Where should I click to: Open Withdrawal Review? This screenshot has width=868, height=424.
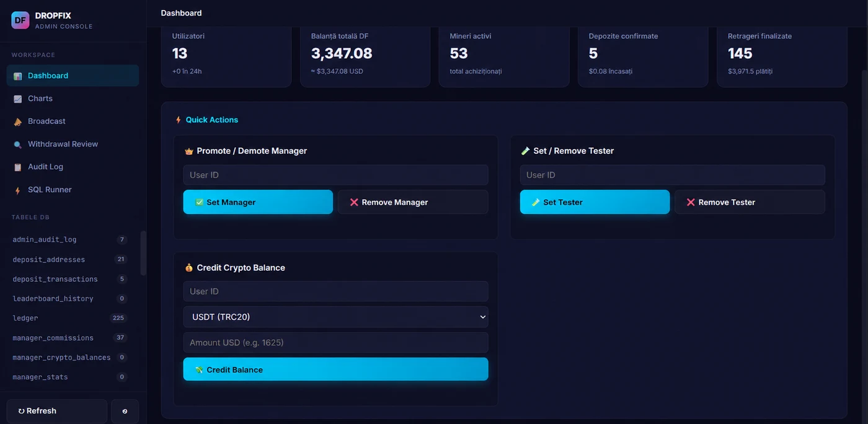(73, 144)
